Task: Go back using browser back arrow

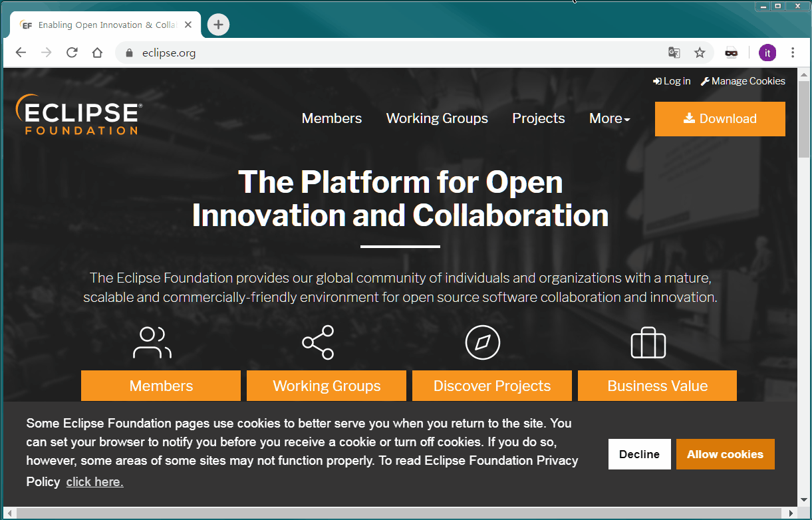Action: [x=21, y=53]
